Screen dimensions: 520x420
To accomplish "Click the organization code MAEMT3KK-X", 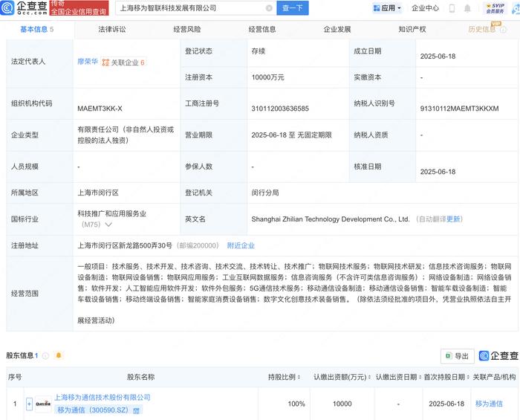I will coord(100,109).
